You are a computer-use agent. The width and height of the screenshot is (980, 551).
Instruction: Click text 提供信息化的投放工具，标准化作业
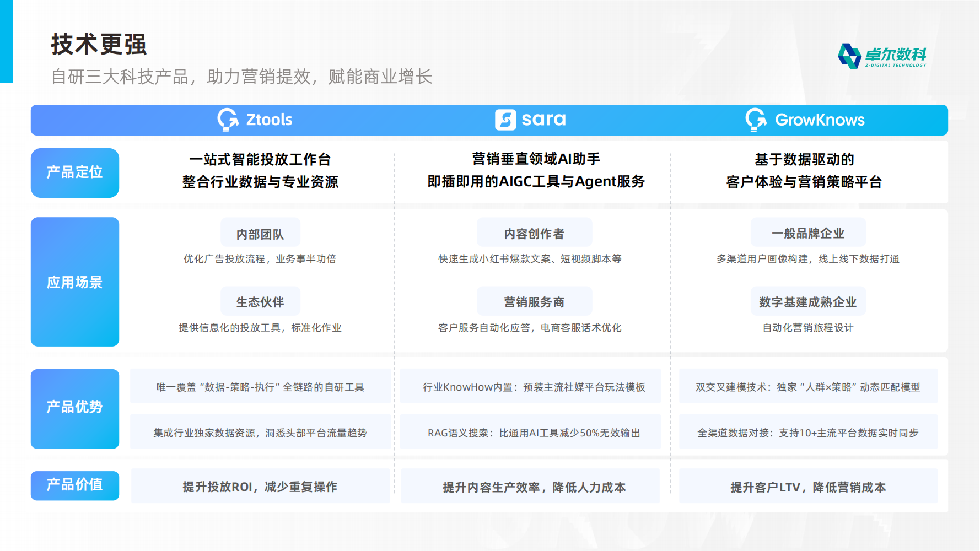[260, 328]
